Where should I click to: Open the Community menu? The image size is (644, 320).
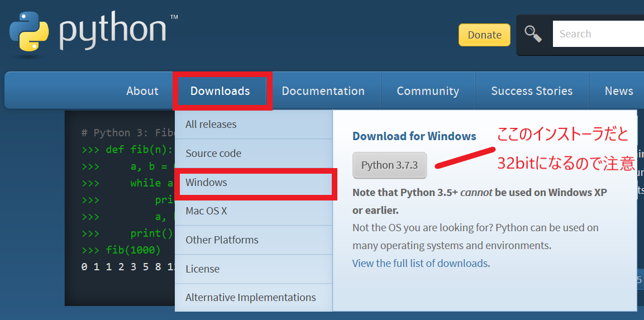point(428,91)
